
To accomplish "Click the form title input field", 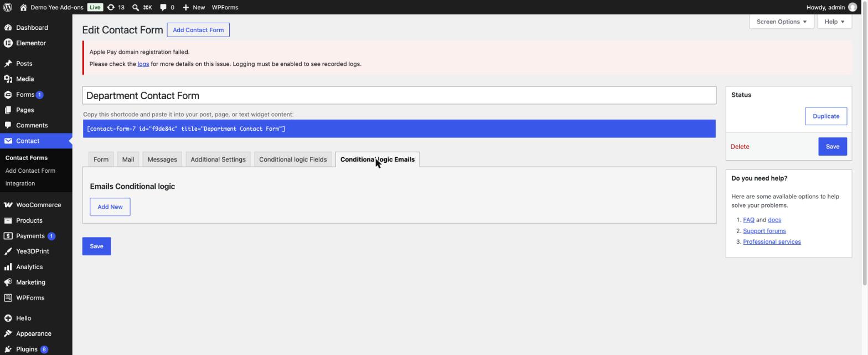I will tap(399, 95).
